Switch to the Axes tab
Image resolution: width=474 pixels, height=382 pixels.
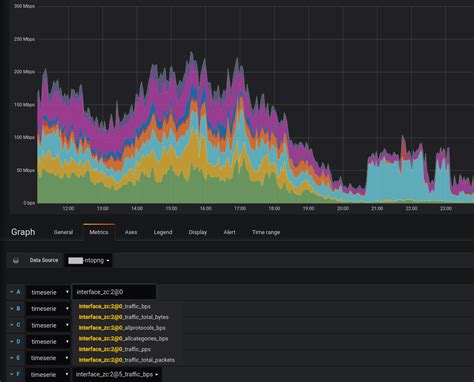pyautogui.click(x=131, y=232)
